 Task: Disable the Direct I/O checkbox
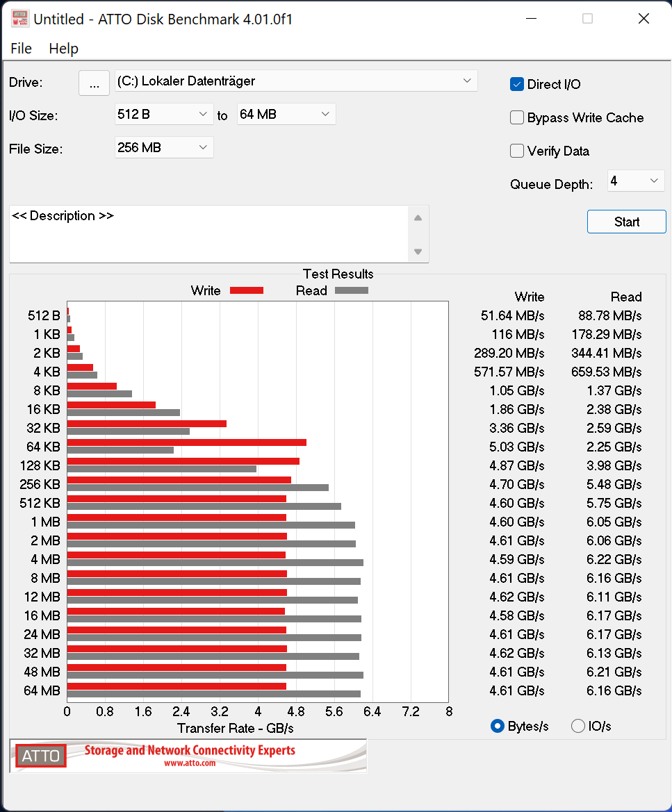pyautogui.click(x=517, y=83)
